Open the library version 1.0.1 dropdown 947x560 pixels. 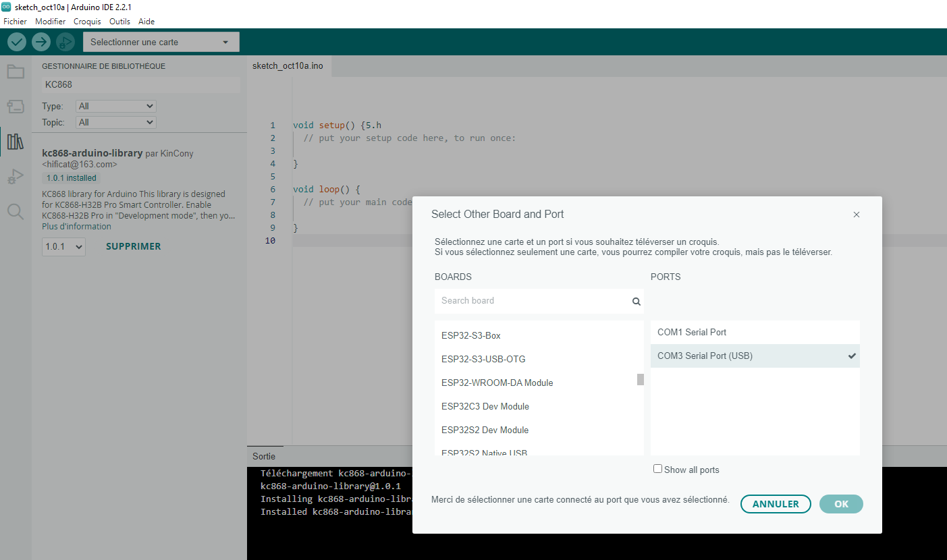tap(63, 247)
